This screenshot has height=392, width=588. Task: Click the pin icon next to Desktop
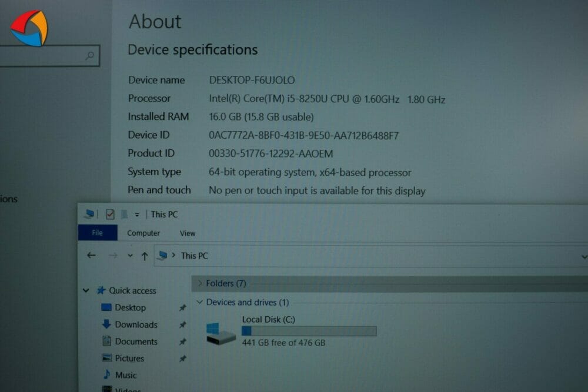pyautogui.click(x=183, y=308)
